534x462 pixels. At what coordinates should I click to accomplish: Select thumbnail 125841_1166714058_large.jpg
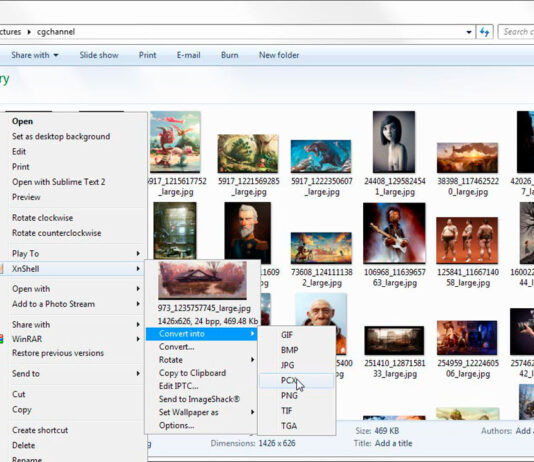pos(467,240)
